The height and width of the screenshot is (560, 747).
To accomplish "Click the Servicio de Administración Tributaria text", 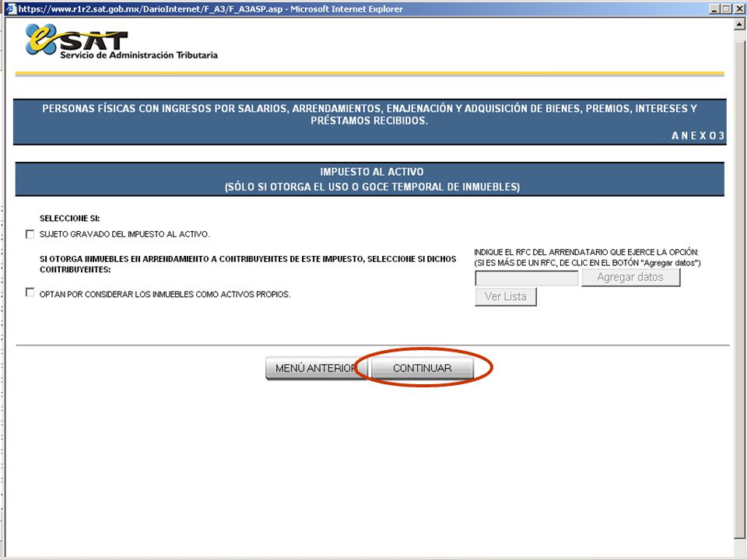I will pyautogui.click(x=139, y=55).
